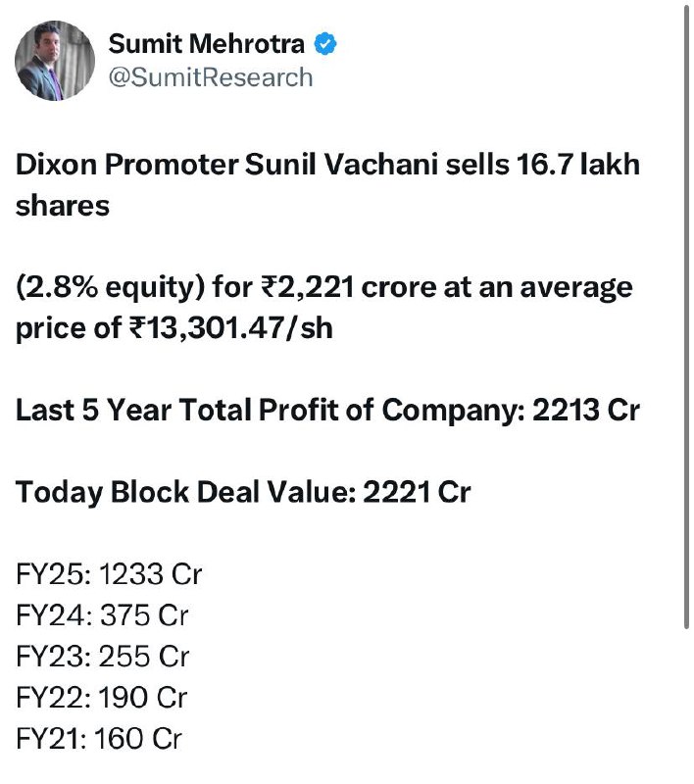694x784 pixels.
Task: Click the word 'Dixon' in the tweet
Action: point(56,165)
